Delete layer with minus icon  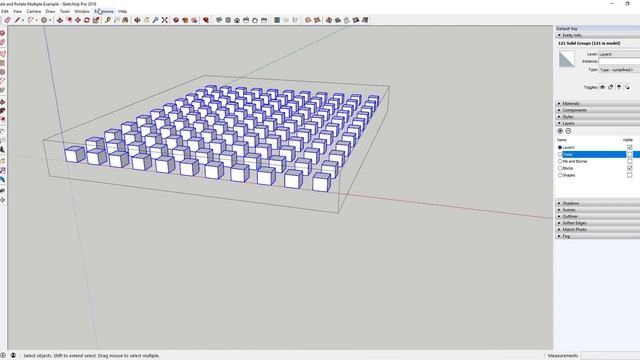click(x=568, y=131)
